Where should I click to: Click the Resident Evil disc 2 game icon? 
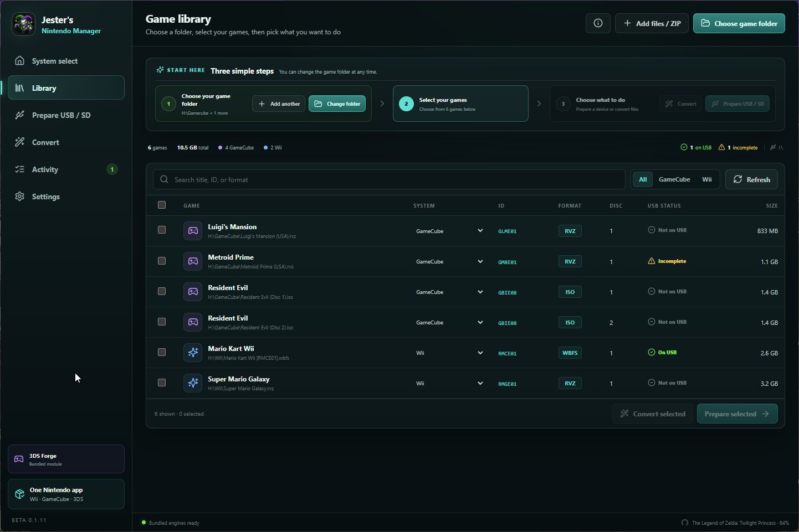click(x=193, y=322)
